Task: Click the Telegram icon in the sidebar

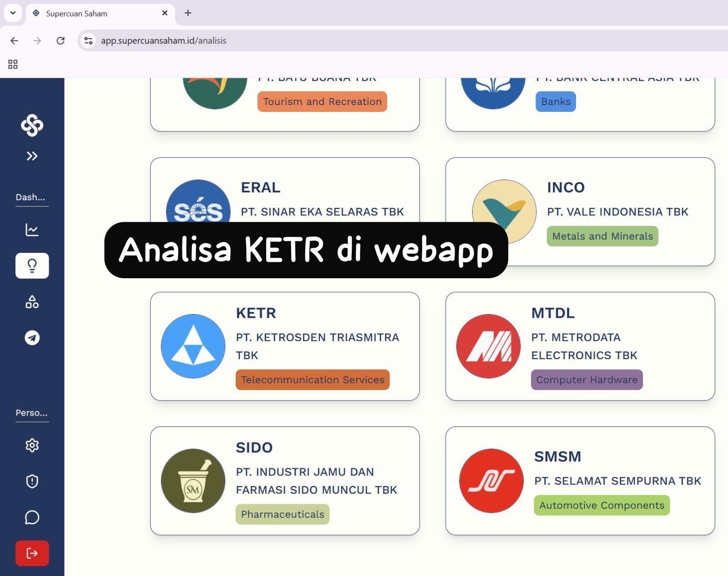Action: coord(32,338)
